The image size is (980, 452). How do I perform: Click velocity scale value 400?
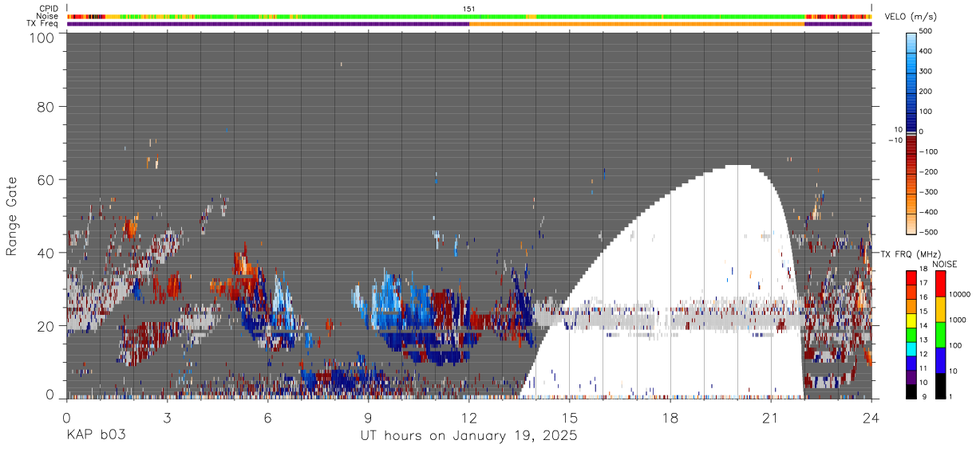[x=927, y=51]
